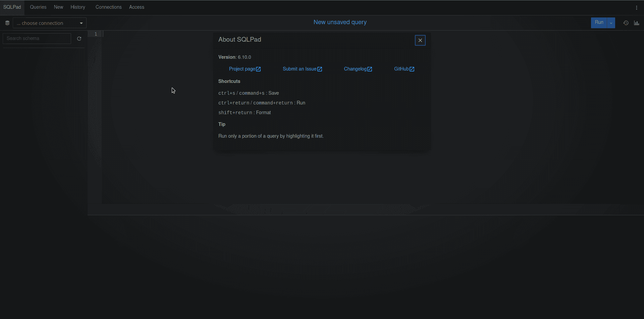The width and height of the screenshot is (644, 319).
Task: Click the About SQLPad dialog title
Action: tap(239, 40)
